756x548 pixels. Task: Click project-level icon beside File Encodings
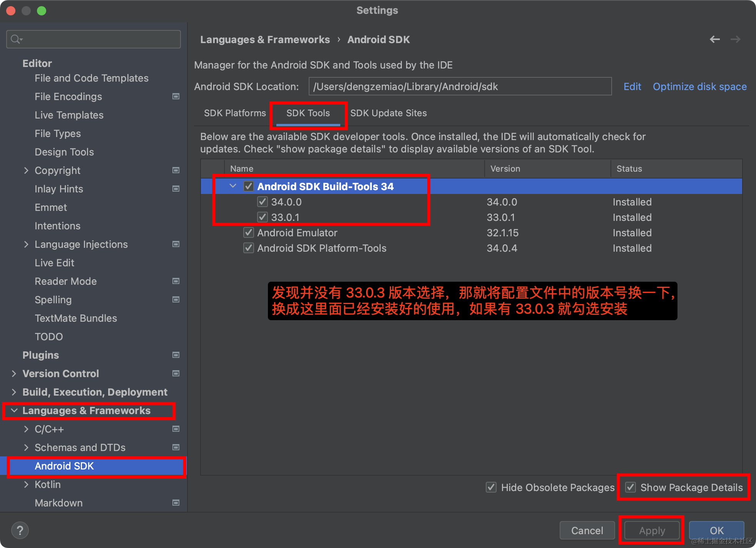[176, 96]
